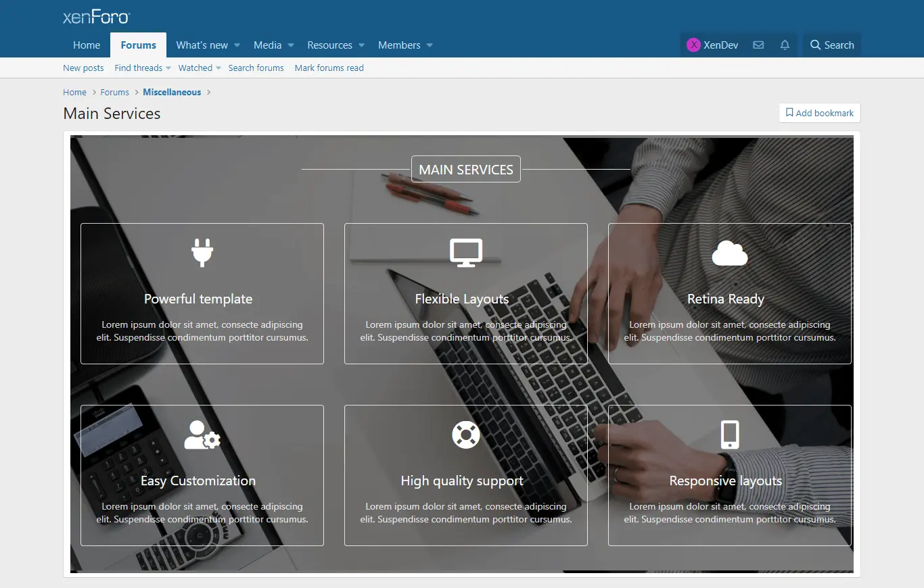The height and width of the screenshot is (588, 924).
Task: Expand the Watched dropdown arrow
Action: click(218, 68)
